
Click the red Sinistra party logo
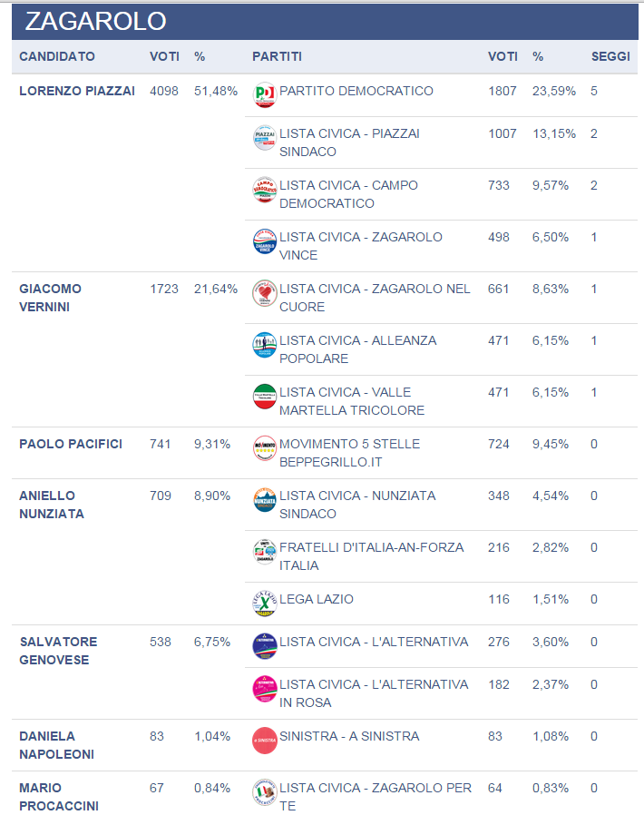click(264, 741)
